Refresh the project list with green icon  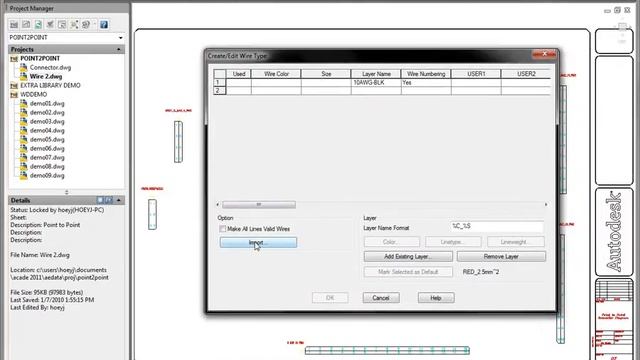(38, 24)
